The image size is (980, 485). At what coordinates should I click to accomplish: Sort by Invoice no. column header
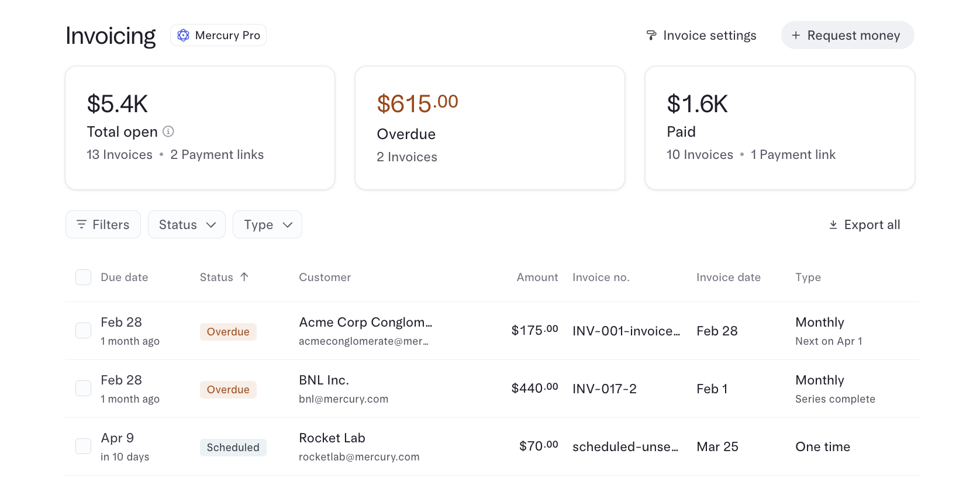601,278
